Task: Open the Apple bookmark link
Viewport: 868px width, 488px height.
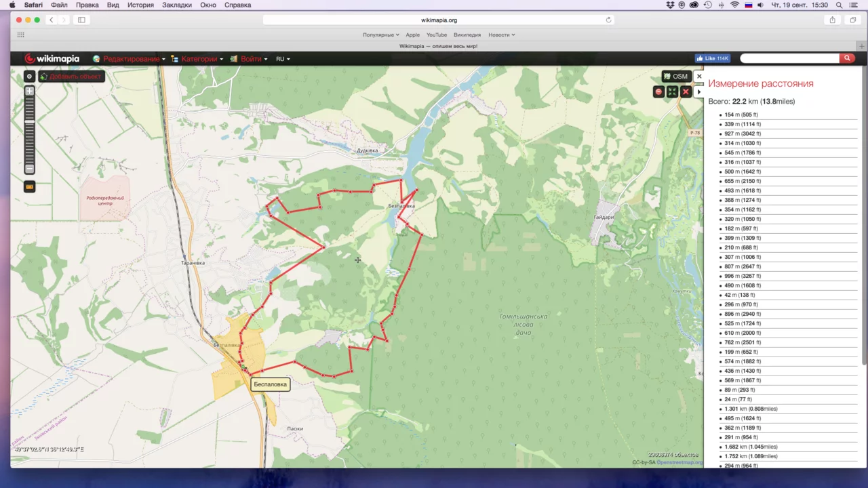Action: tap(413, 35)
